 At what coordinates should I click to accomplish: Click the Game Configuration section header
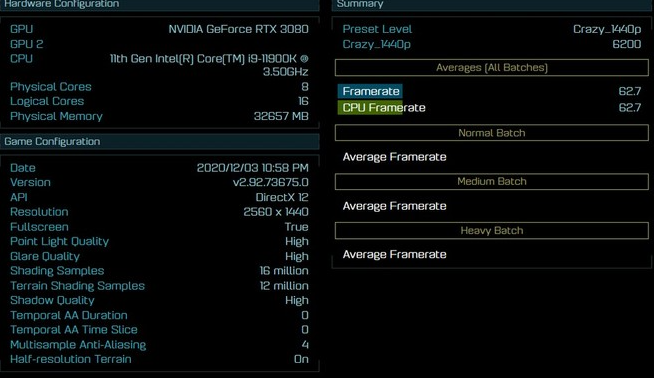(160, 141)
